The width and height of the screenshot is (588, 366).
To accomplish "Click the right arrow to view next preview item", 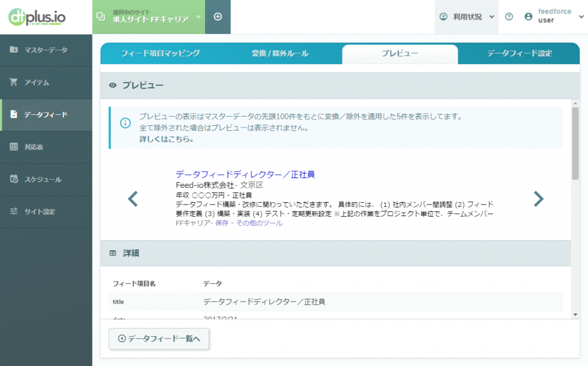I will [539, 199].
